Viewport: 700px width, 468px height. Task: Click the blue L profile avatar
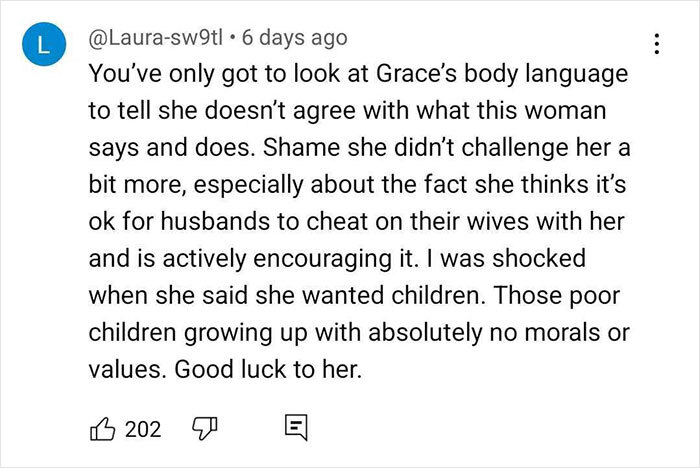pos(44,44)
